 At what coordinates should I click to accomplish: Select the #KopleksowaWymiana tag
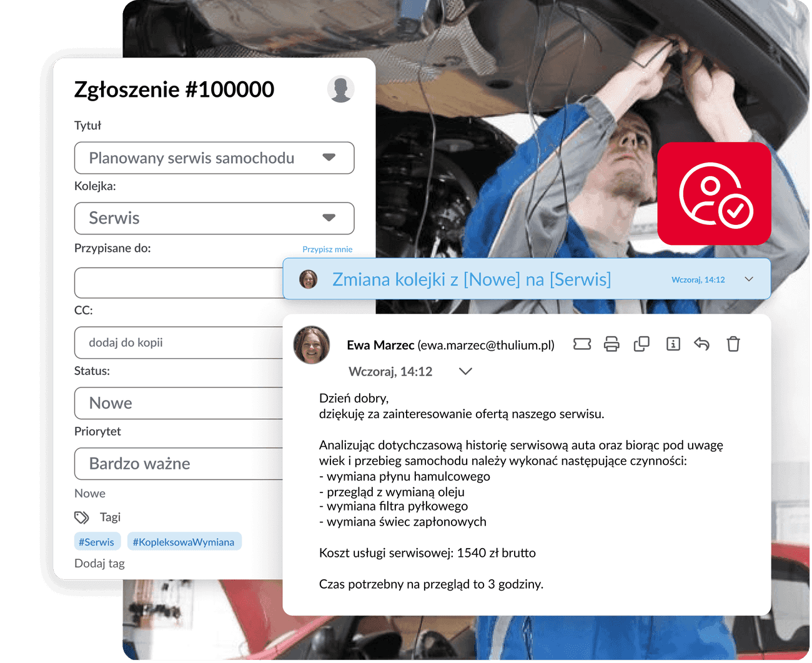[184, 542]
